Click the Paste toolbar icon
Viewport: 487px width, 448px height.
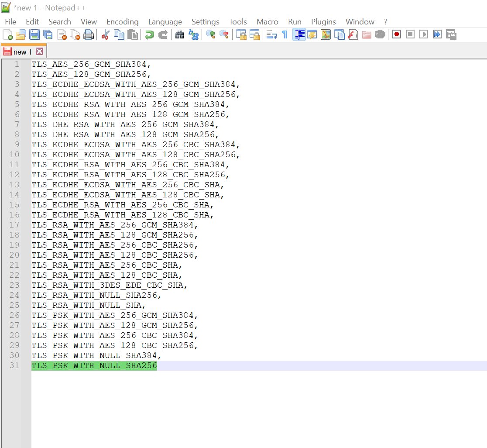[132, 34]
